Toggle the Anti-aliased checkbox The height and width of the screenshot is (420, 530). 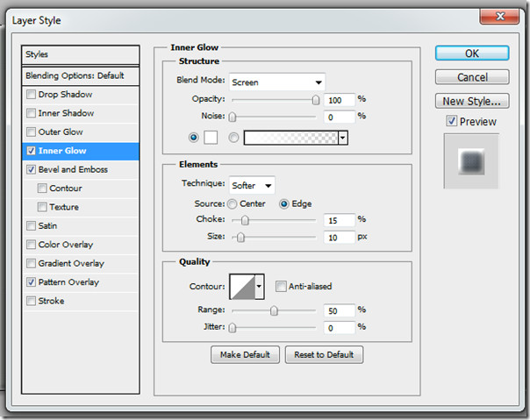[281, 286]
